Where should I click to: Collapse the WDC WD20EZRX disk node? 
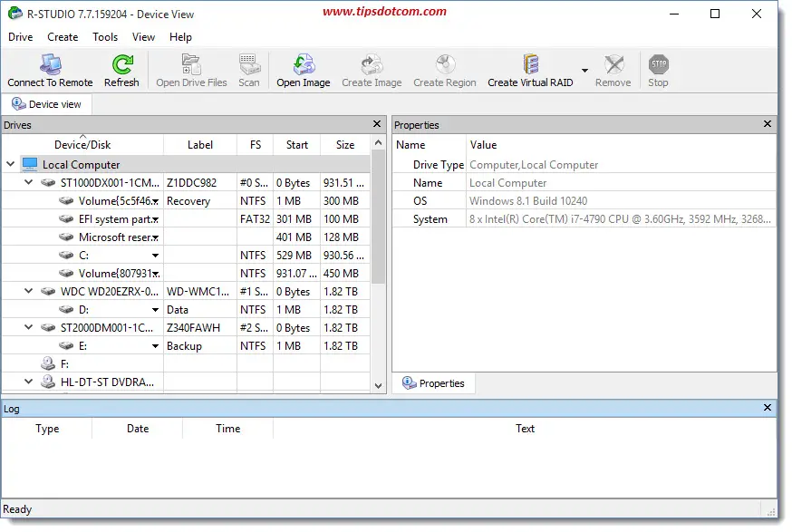(x=29, y=292)
